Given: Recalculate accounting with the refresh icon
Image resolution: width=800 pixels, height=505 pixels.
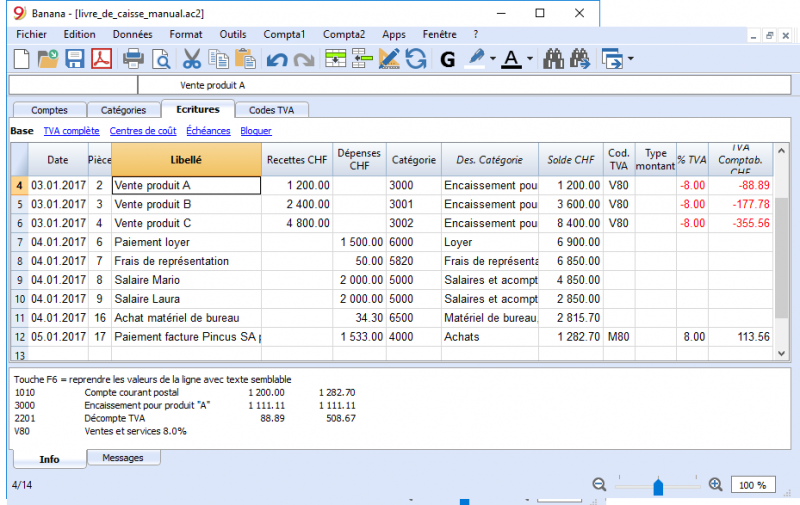Looking at the screenshot, I should [x=416, y=59].
